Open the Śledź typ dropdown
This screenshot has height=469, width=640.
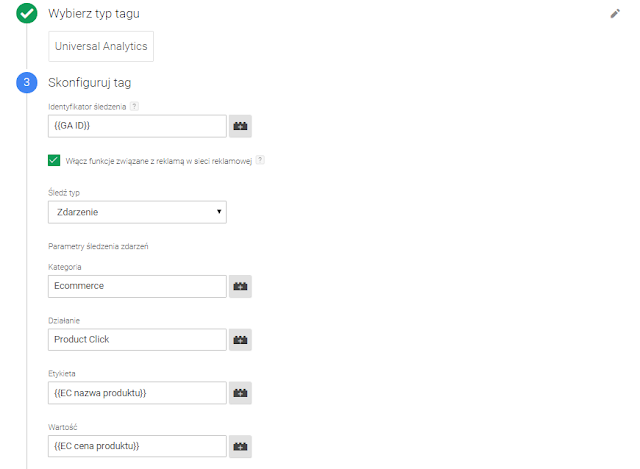pos(137,212)
